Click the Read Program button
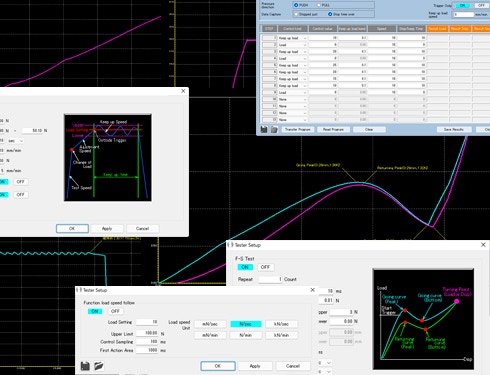This screenshot has width=490, height=375. pos(333,129)
